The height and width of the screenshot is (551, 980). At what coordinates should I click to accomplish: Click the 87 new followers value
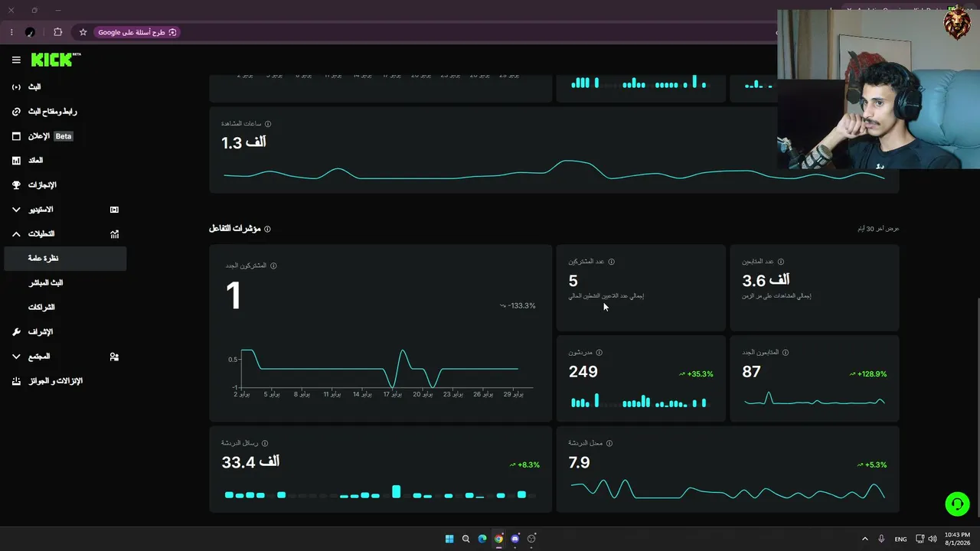(751, 372)
